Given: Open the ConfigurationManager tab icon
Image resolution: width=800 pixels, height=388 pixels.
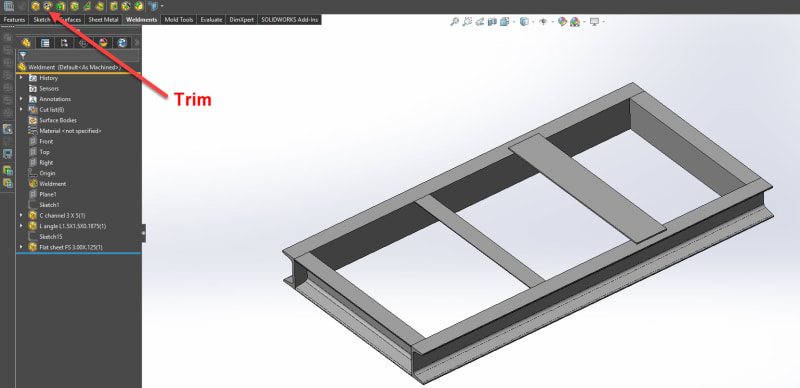Looking at the screenshot, I should 64,43.
